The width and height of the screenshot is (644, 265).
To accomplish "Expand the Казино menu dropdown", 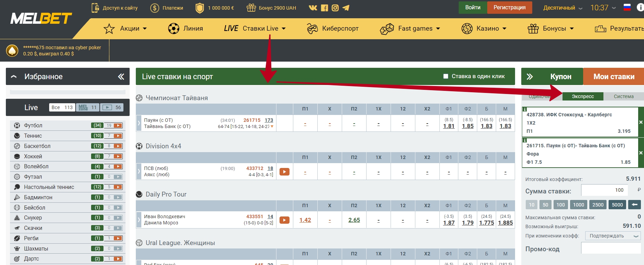I will point(504,29).
